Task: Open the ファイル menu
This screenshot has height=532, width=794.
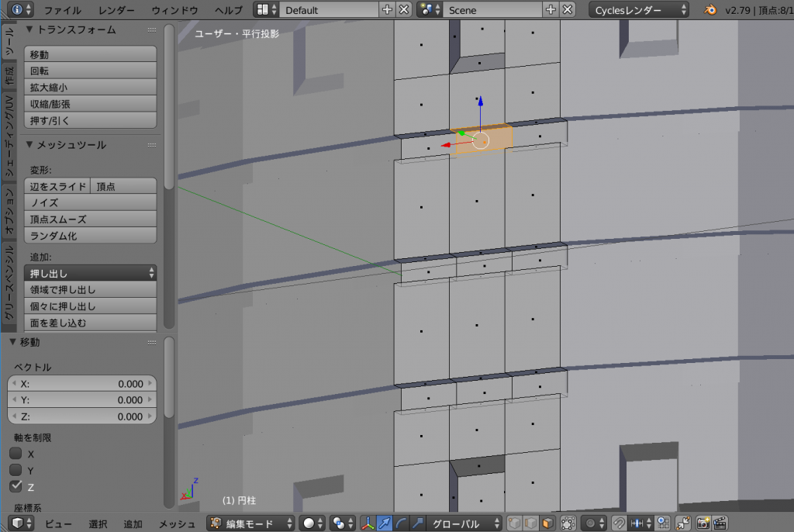Action: point(62,10)
